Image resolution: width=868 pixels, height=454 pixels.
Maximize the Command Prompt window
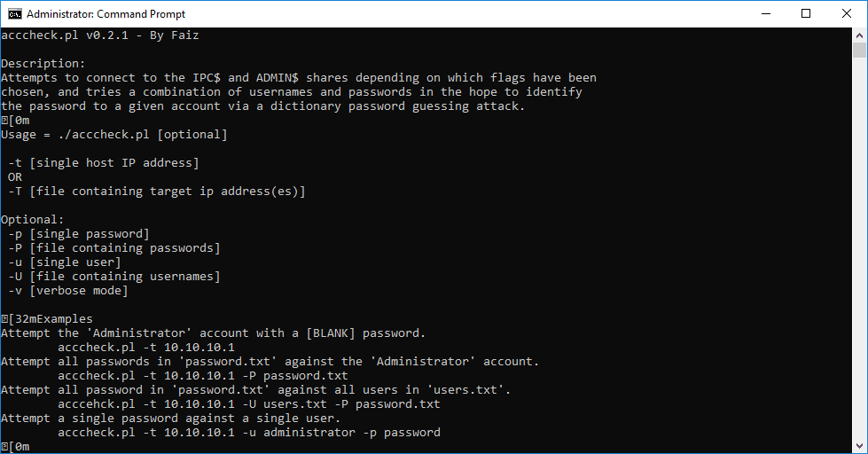pos(806,13)
